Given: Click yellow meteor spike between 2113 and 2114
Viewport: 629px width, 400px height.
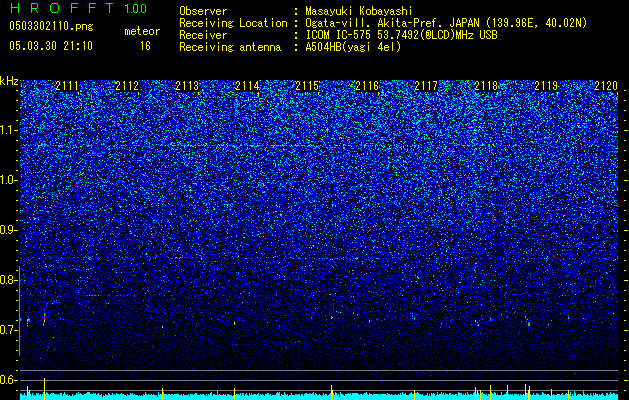Looking at the screenshot, I should [x=234, y=394].
